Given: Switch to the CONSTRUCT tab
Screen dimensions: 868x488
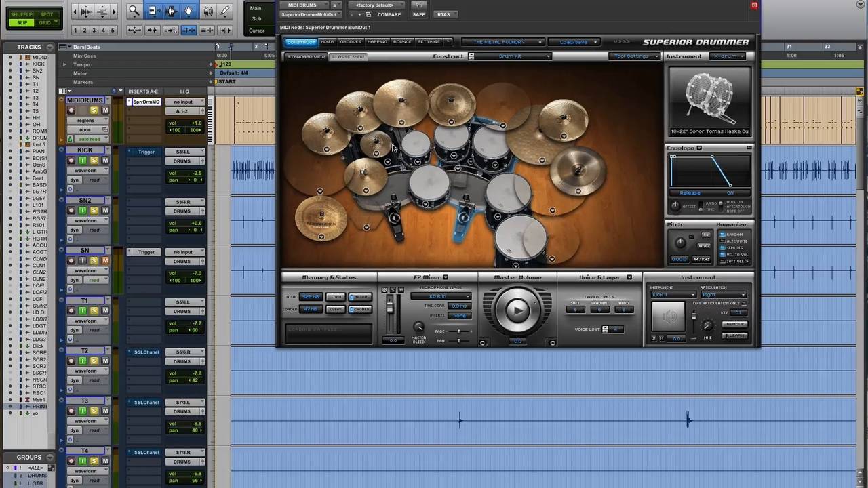Looking at the screenshot, I should pyautogui.click(x=301, y=42).
